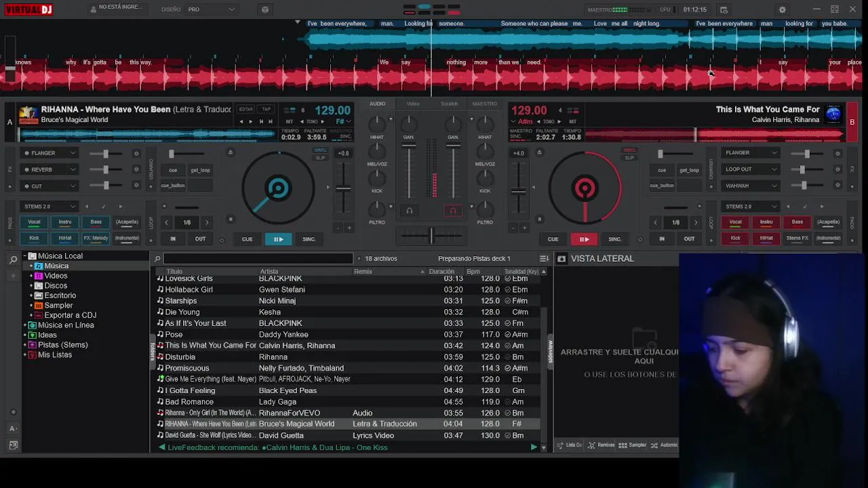Click the browser search magnifier icon

(x=157, y=258)
